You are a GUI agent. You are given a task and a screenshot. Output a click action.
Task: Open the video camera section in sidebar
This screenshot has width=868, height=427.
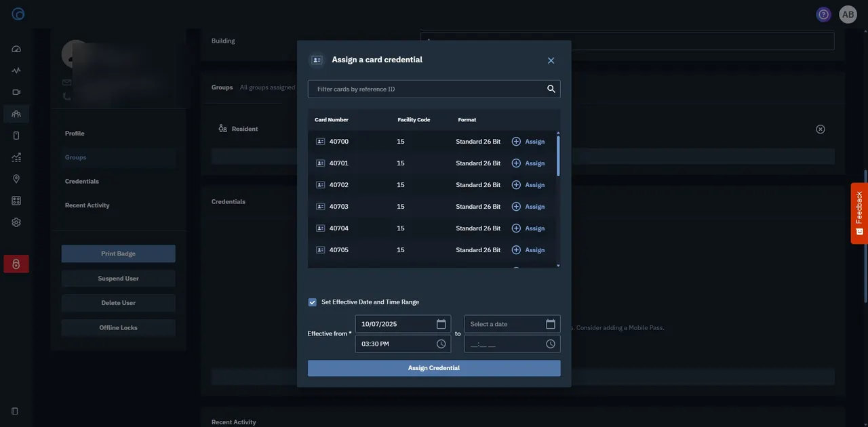coord(16,92)
